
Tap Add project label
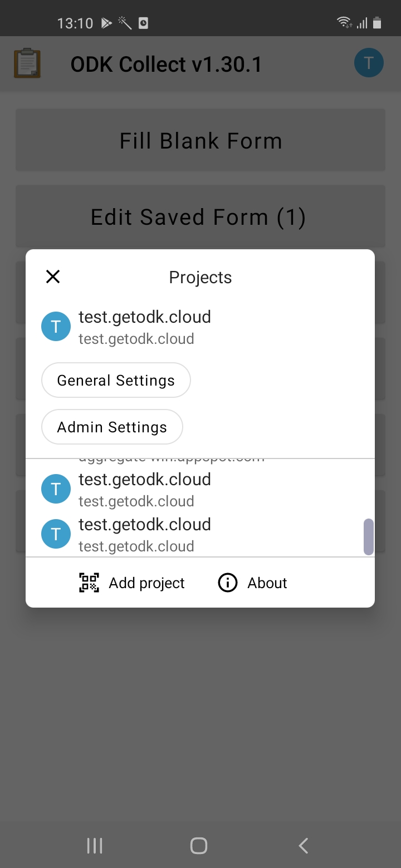[x=146, y=583]
